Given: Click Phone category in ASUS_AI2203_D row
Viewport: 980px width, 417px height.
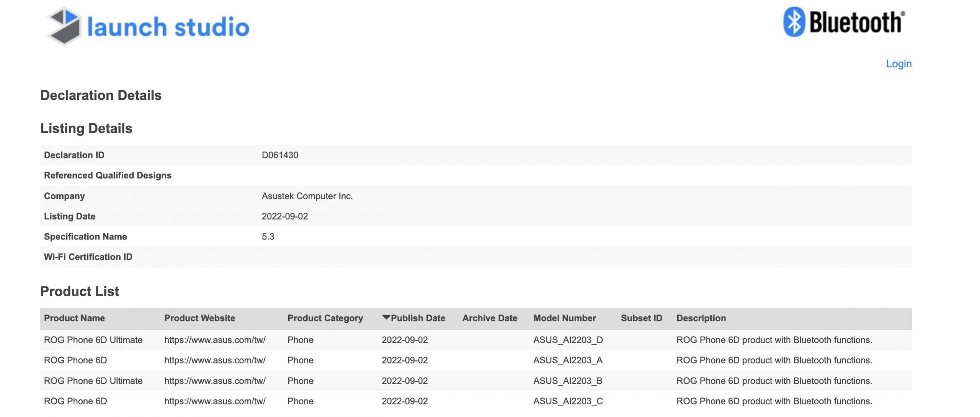Looking at the screenshot, I should pyautogui.click(x=301, y=340).
